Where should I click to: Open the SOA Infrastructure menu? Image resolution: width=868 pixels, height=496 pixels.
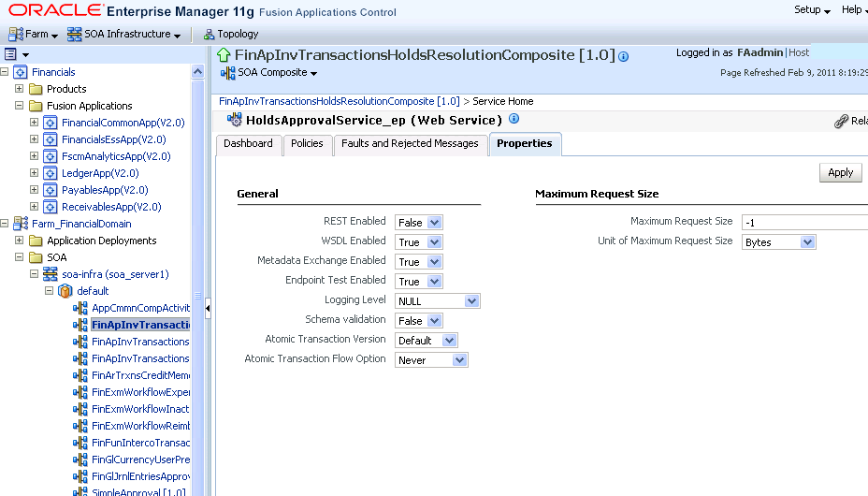coord(124,35)
